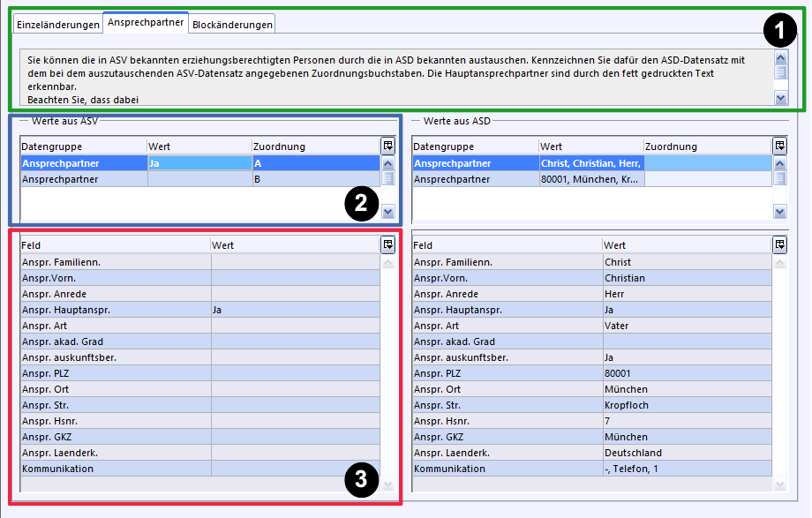
Task: Click scroll-up arrow of the info text box
Action: [780, 57]
